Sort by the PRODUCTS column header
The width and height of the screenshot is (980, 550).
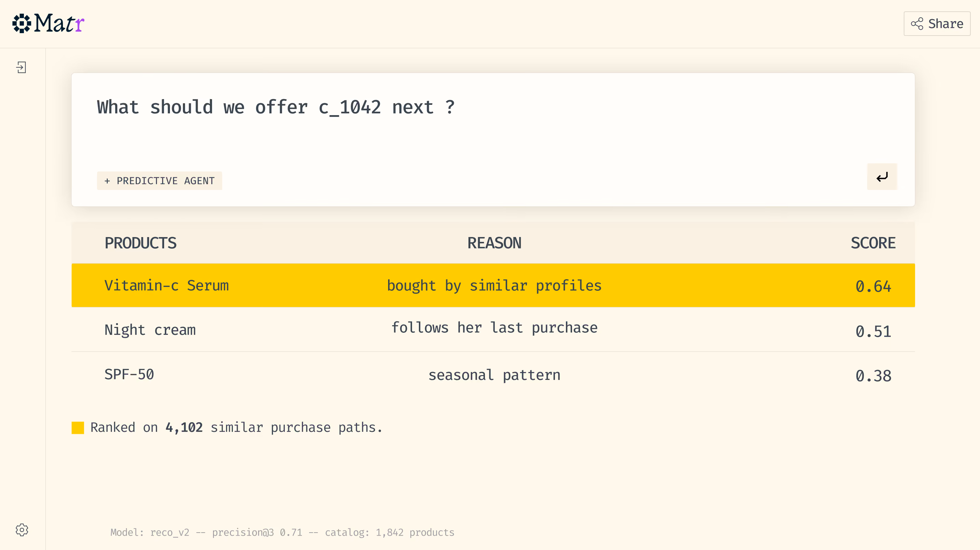point(141,243)
